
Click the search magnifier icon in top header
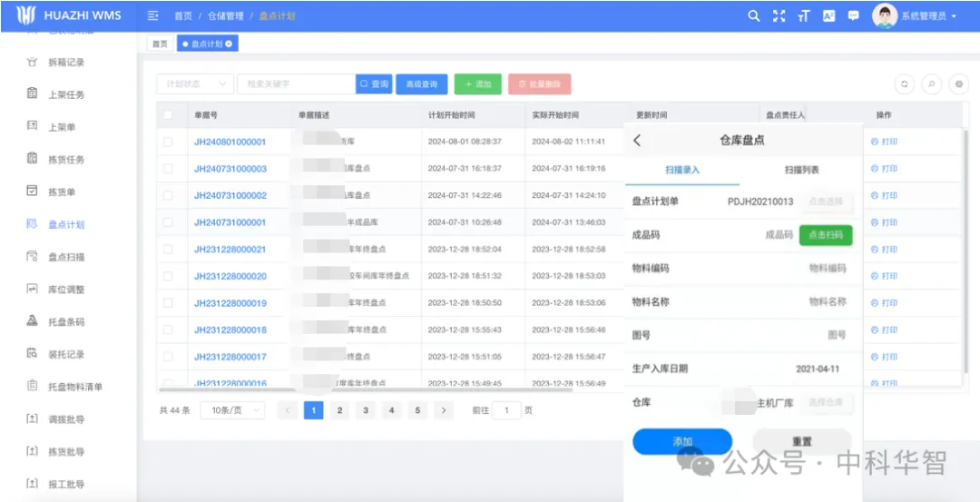pos(753,16)
